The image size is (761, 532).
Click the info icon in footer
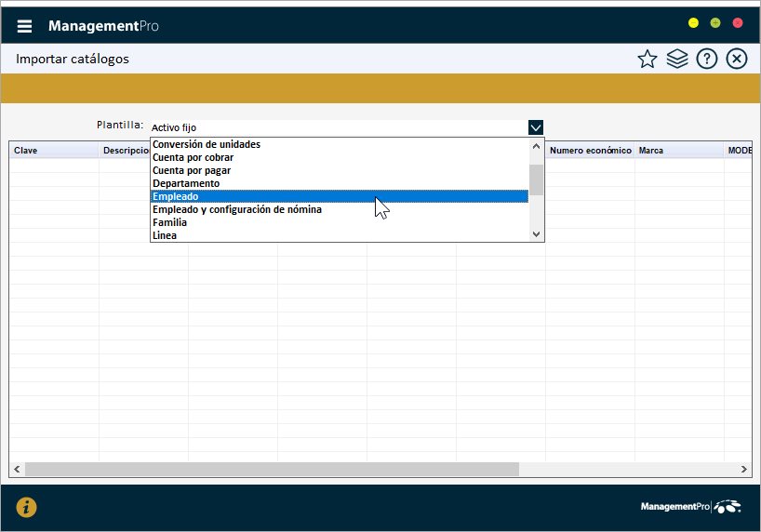[x=26, y=507]
